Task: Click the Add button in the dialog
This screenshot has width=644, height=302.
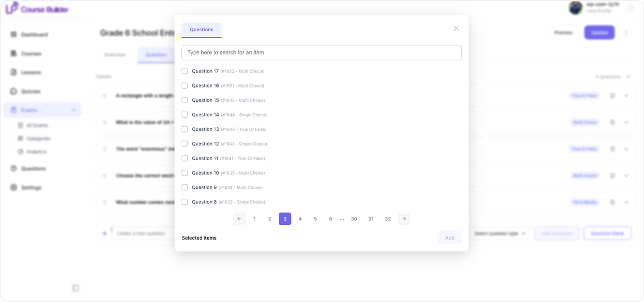Action: click(x=450, y=238)
